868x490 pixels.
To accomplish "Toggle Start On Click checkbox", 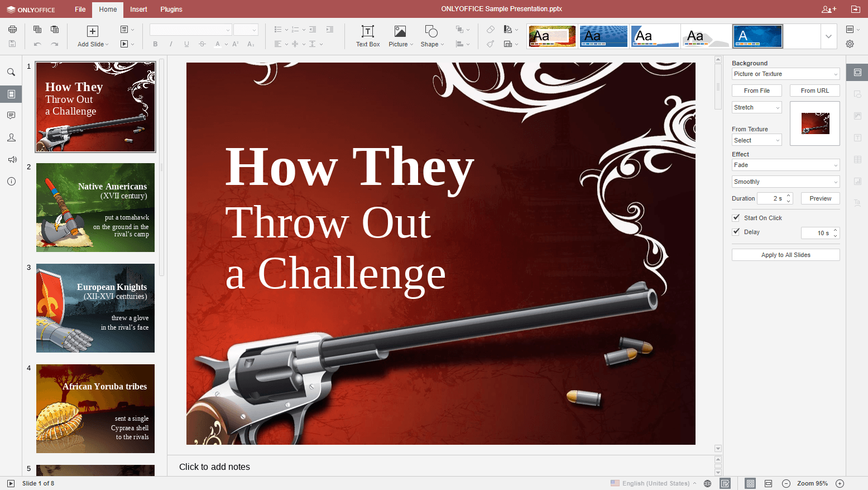I will [x=736, y=218].
